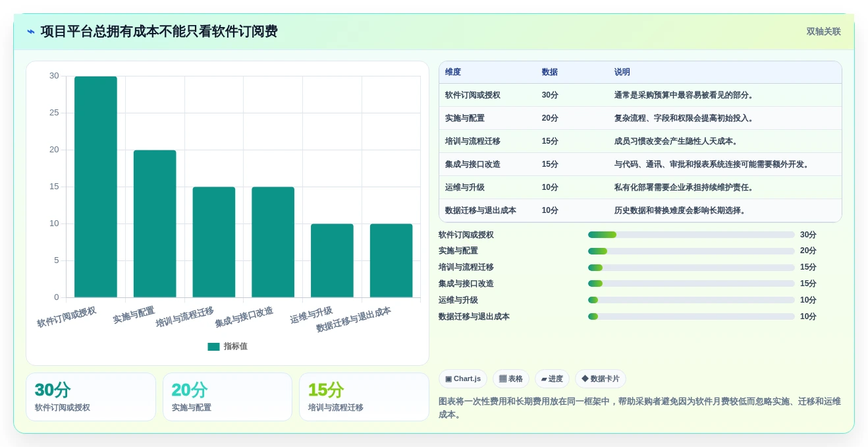Image resolution: width=868 pixels, height=447 pixels.
Task: Click the 20分 value in the table
Action: click(550, 118)
